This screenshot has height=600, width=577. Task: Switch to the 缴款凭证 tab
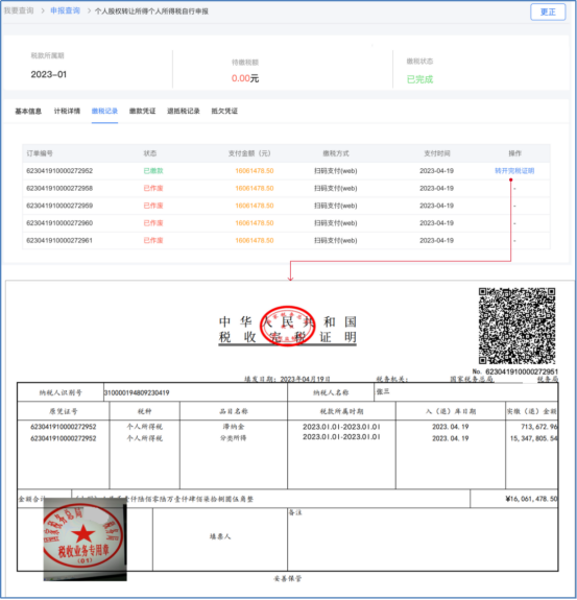[142, 111]
